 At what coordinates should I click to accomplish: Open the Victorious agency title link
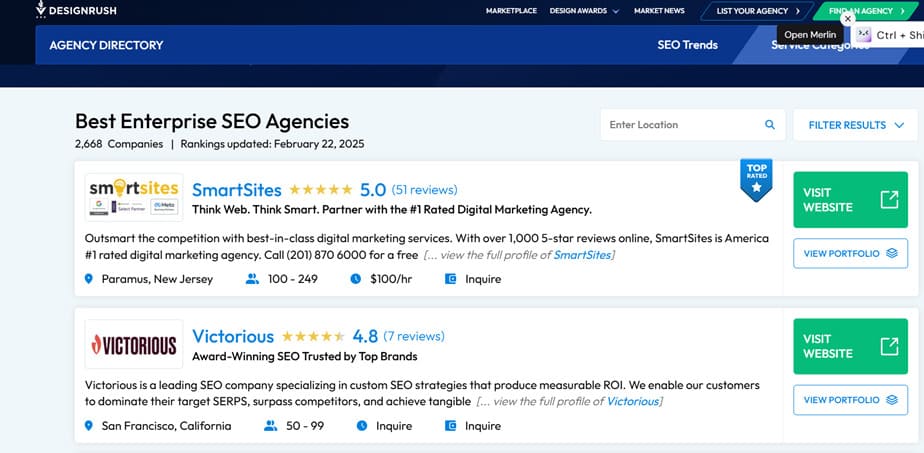tap(233, 336)
